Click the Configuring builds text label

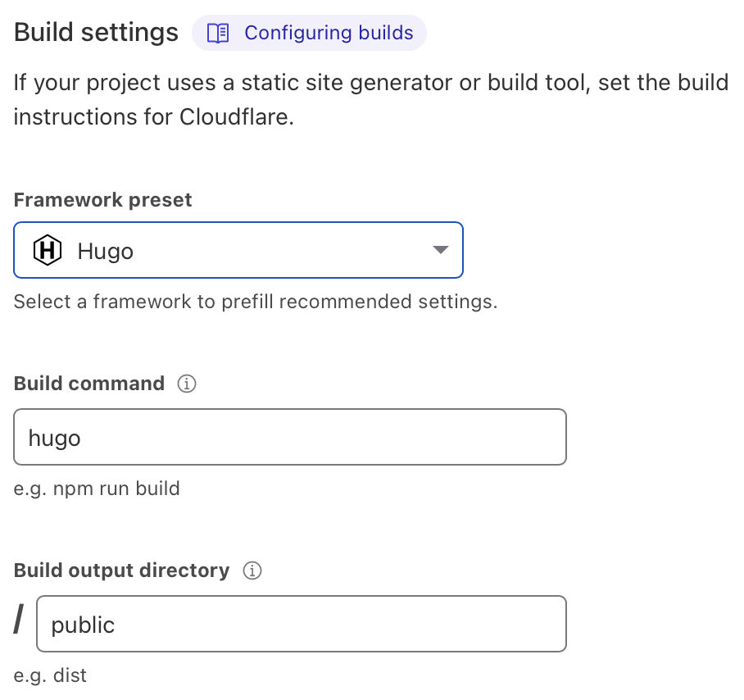[329, 33]
